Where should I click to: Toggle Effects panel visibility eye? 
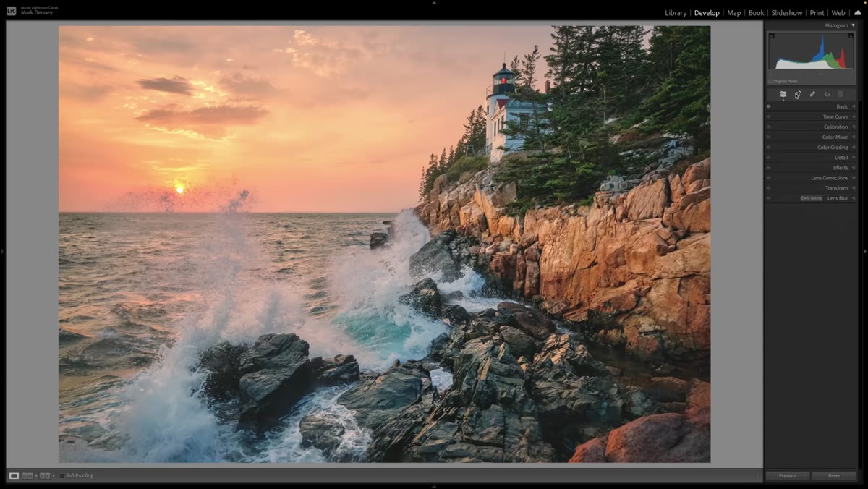pyautogui.click(x=769, y=167)
